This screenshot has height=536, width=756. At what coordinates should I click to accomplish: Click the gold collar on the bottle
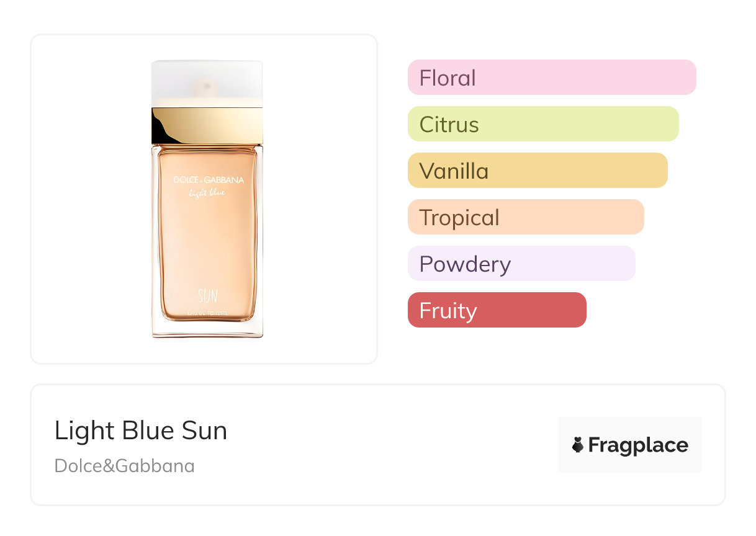pyautogui.click(x=207, y=125)
